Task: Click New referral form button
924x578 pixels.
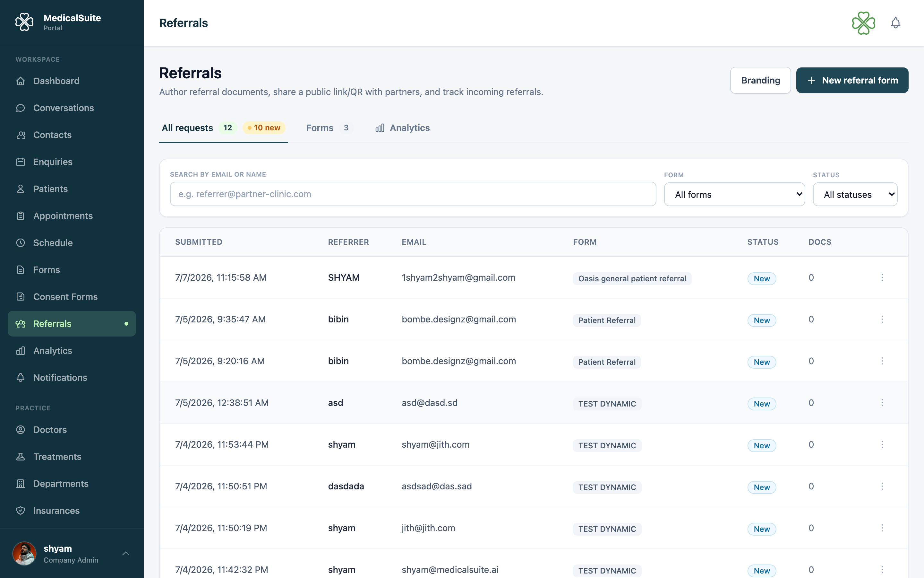Action: tap(852, 80)
